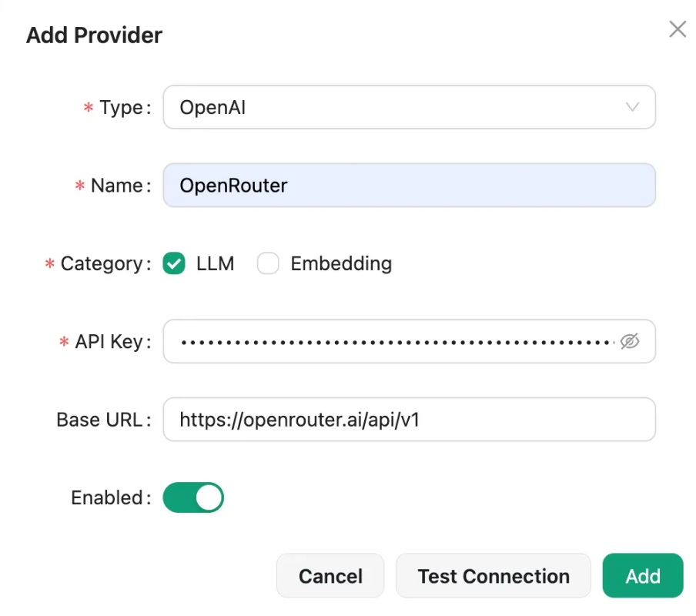This screenshot has height=616, width=696.
Task: Click the "Enabled" field label
Action: coord(106,498)
